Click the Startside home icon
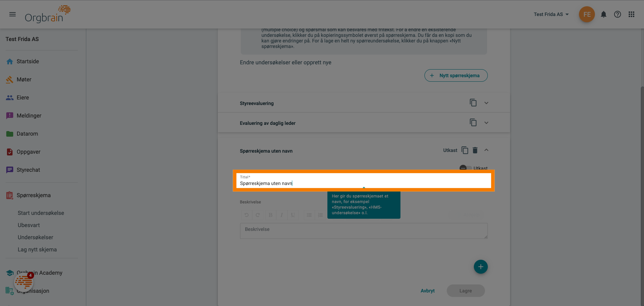644x306 pixels. (10, 62)
